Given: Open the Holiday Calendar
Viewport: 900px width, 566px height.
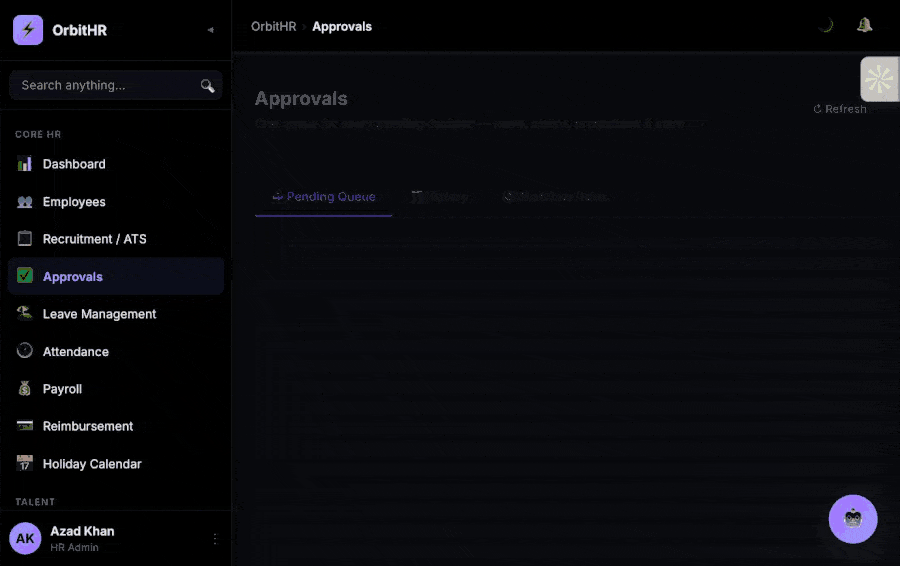Looking at the screenshot, I should (x=115, y=464).
